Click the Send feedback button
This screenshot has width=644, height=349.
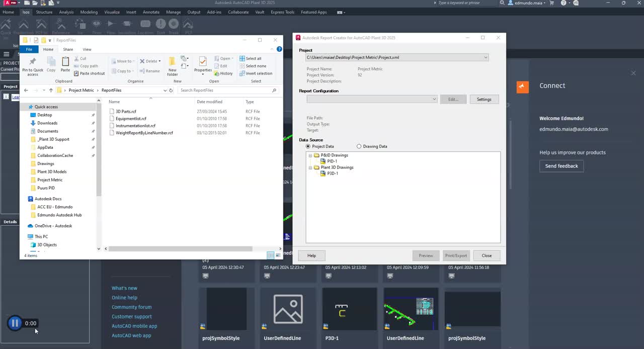tap(561, 166)
